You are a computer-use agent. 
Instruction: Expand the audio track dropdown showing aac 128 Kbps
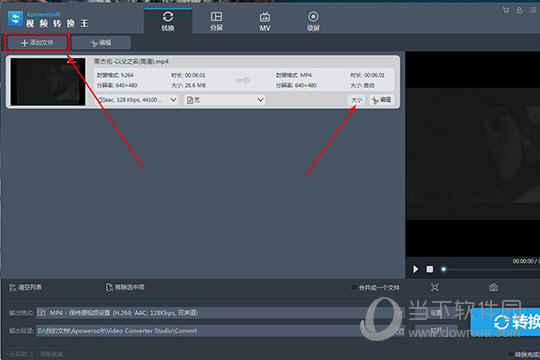(137, 100)
